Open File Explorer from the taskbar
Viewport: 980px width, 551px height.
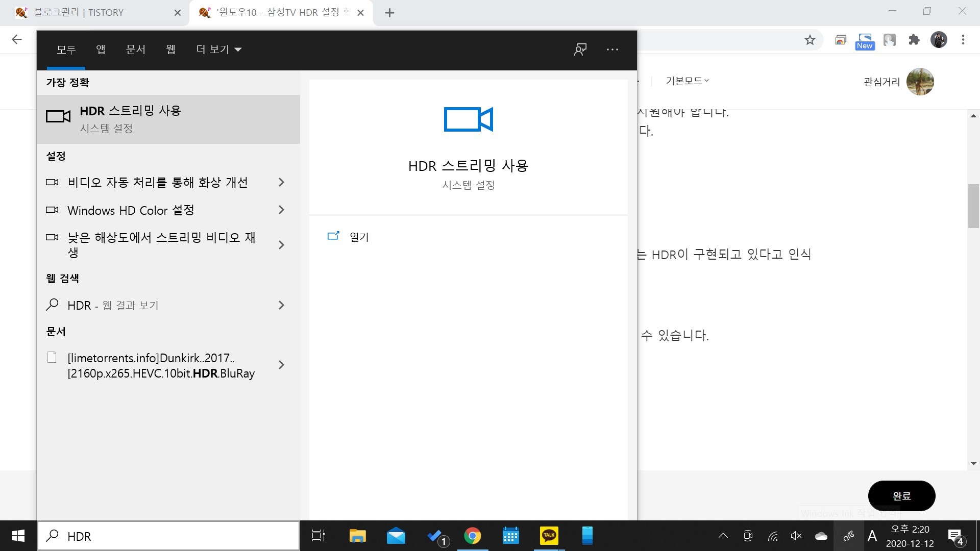[x=357, y=536]
